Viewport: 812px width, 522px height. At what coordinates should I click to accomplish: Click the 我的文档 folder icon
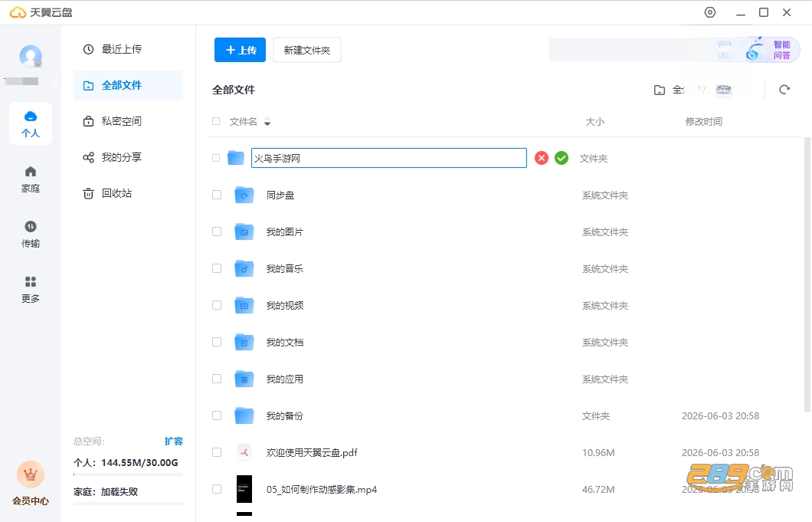[x=244, y=342]
